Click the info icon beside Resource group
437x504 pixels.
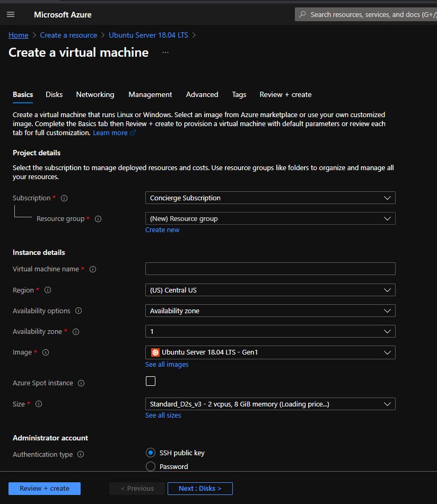point(98,219)
